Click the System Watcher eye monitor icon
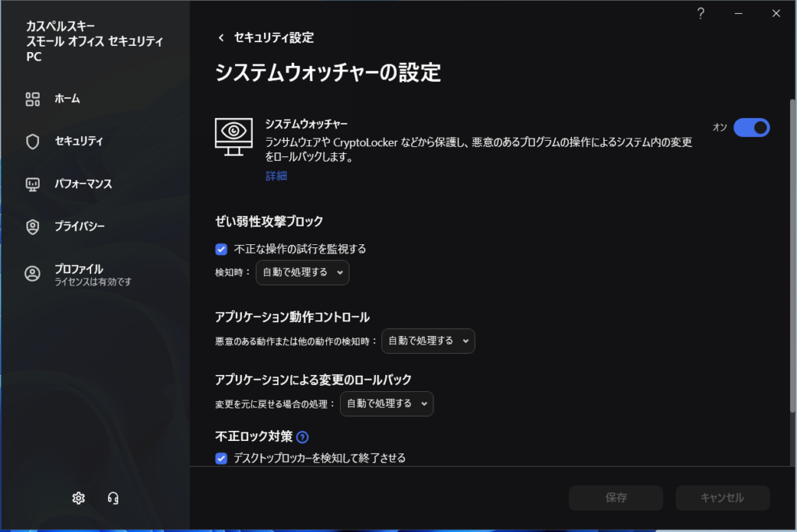Screen dimensions: 797x532 click(x=233, y=137)
